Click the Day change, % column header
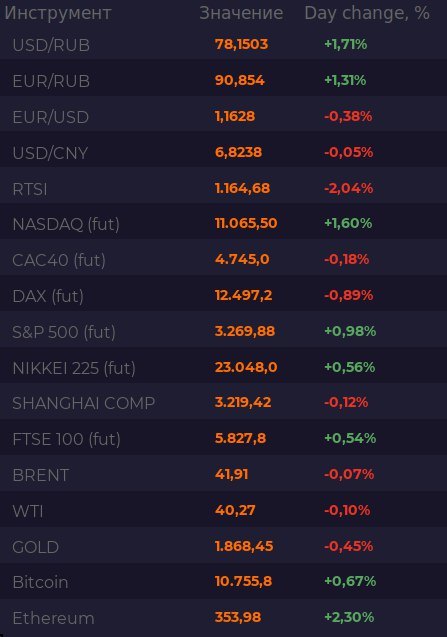447x637 pixels. point(367,13)
